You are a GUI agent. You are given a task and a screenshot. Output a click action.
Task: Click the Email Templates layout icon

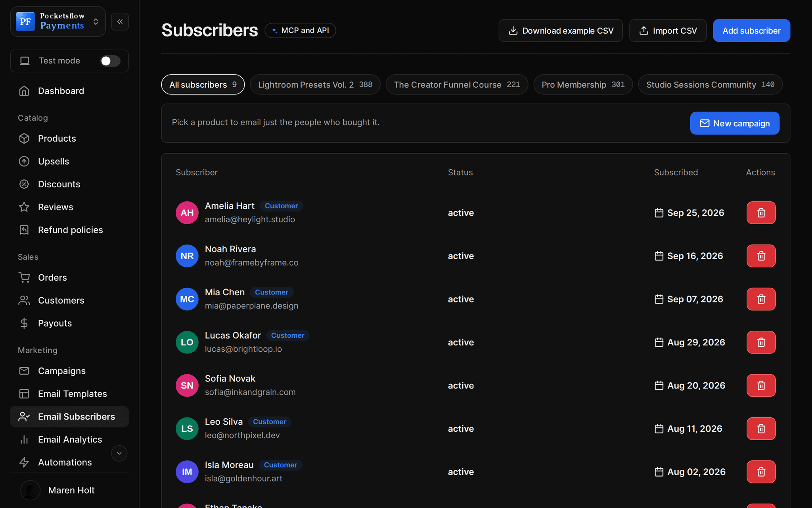(x=24, y=394)
